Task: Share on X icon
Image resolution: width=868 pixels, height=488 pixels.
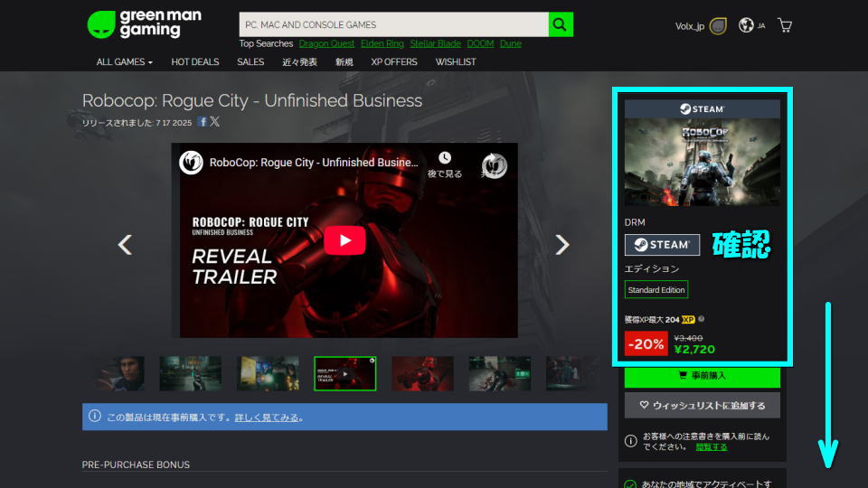Action: [215, 122]
